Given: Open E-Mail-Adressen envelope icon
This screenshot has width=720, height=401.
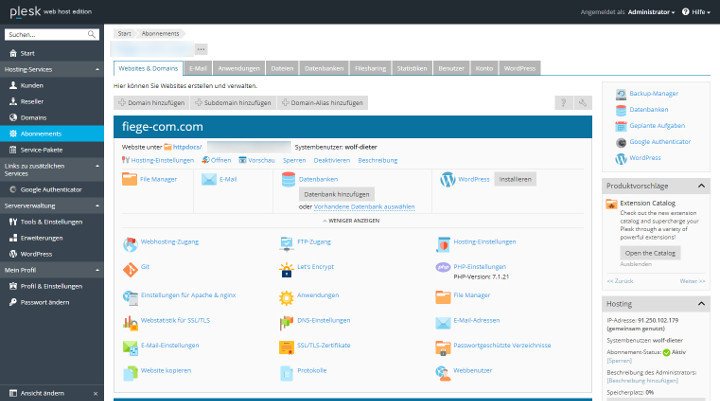Looking at the screenshot, I should pyautogui.click(x=443, y=323).
